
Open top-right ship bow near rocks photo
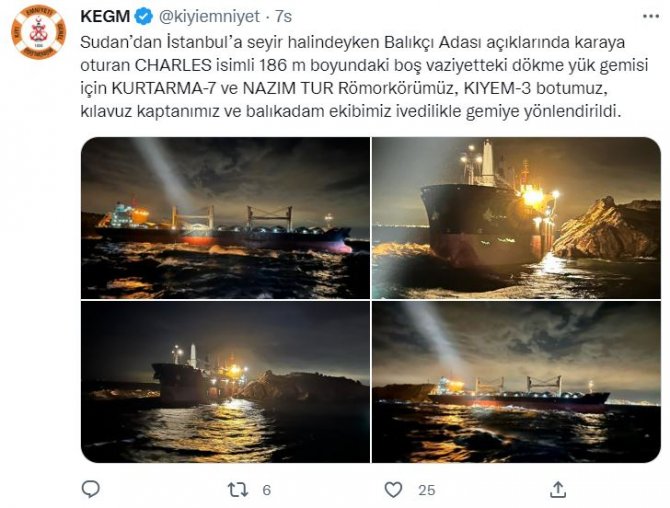[x=516, y=218]
